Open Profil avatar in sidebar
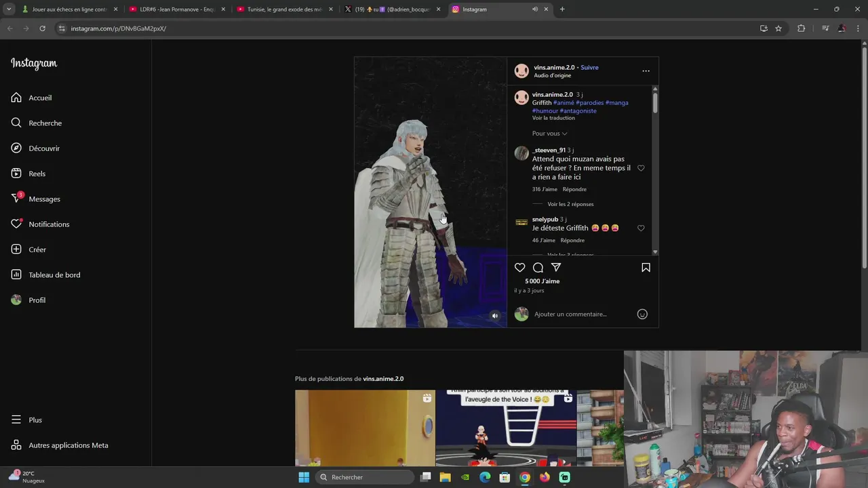The height and width of the screenshot is (488, 868). (16, 300)
